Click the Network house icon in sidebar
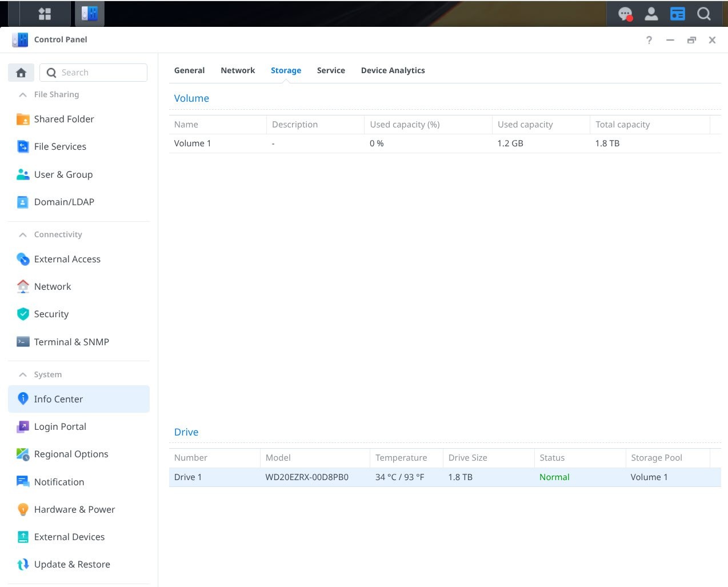The image size is (728, 587). point(23,286)
